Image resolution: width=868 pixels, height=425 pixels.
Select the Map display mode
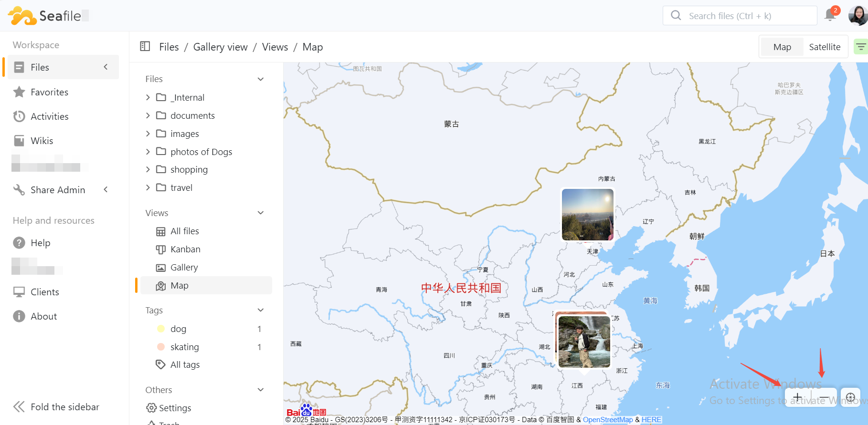(x=782, y=47)
